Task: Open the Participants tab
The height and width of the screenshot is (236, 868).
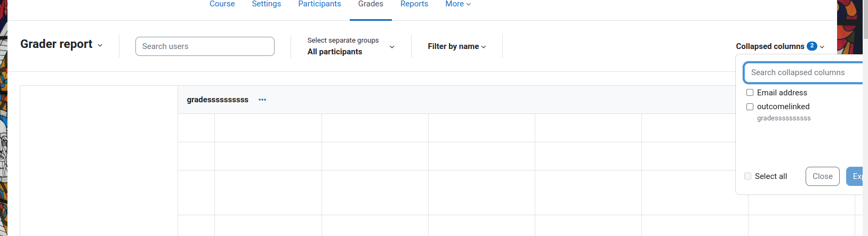Action: tap(319, 4)
